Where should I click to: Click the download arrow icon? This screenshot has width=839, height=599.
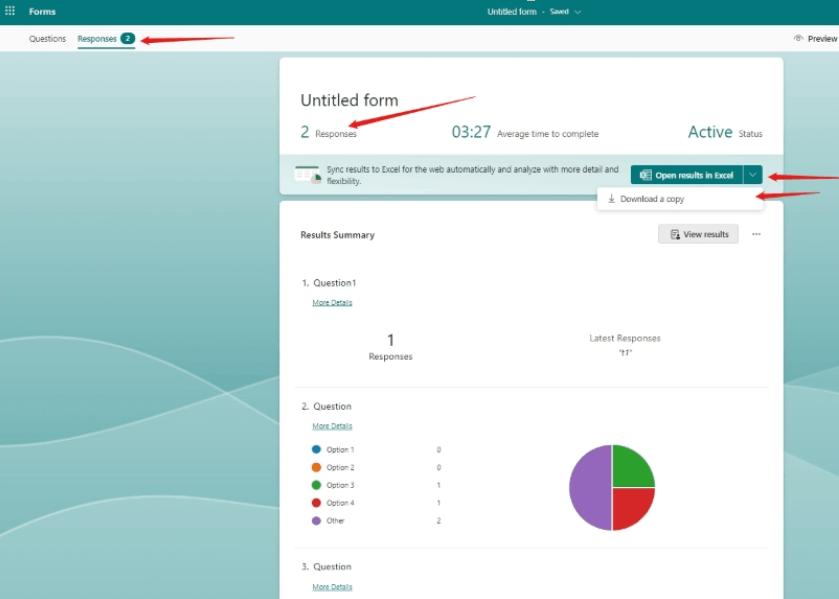[611, 199]
